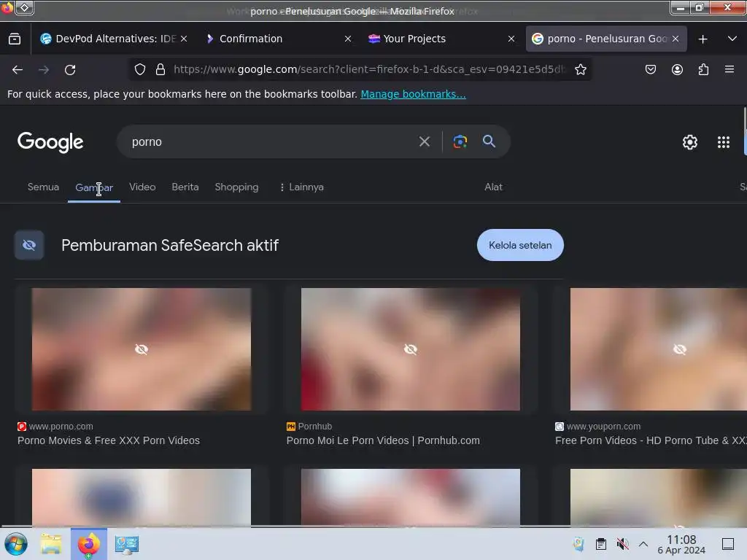This screenshot has height=560, width=747.
Task: Select the Berita search category
Action: (185, 187)
